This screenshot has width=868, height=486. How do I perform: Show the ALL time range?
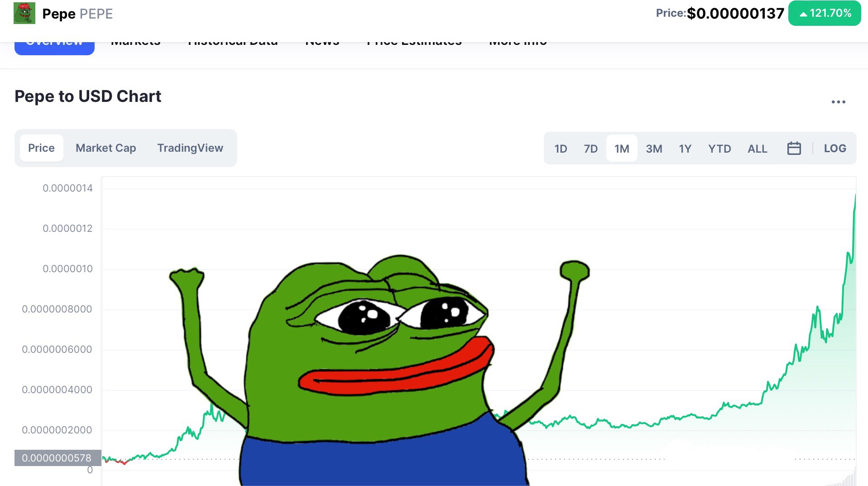point(757,149)
